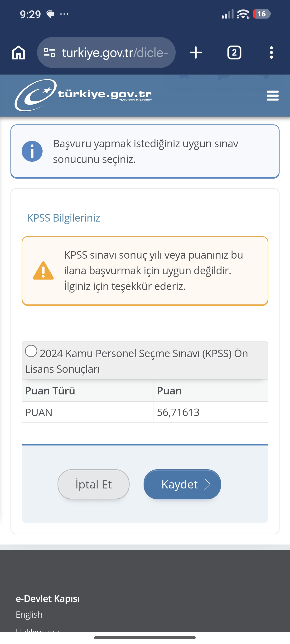Viewport: 290px width, 644px height.
Task: Select the 2024 KPSS Ön Lisans radio button
Action: coord(31,351)
